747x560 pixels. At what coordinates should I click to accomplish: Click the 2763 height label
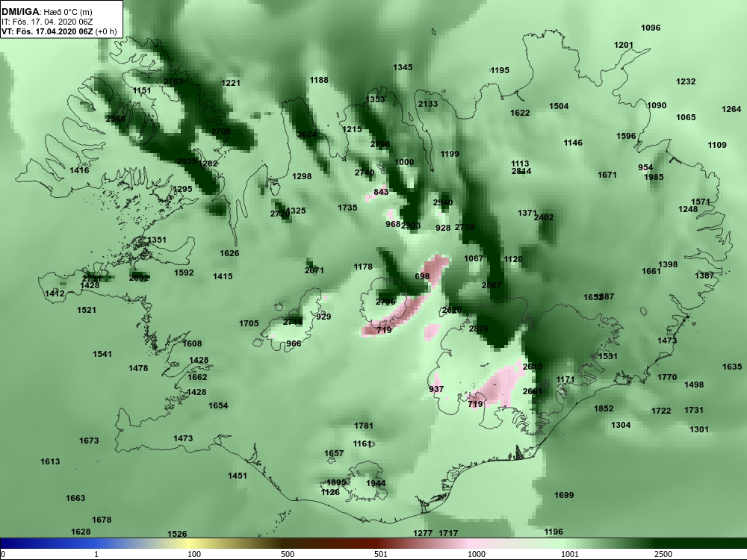[x=173, y=81]
